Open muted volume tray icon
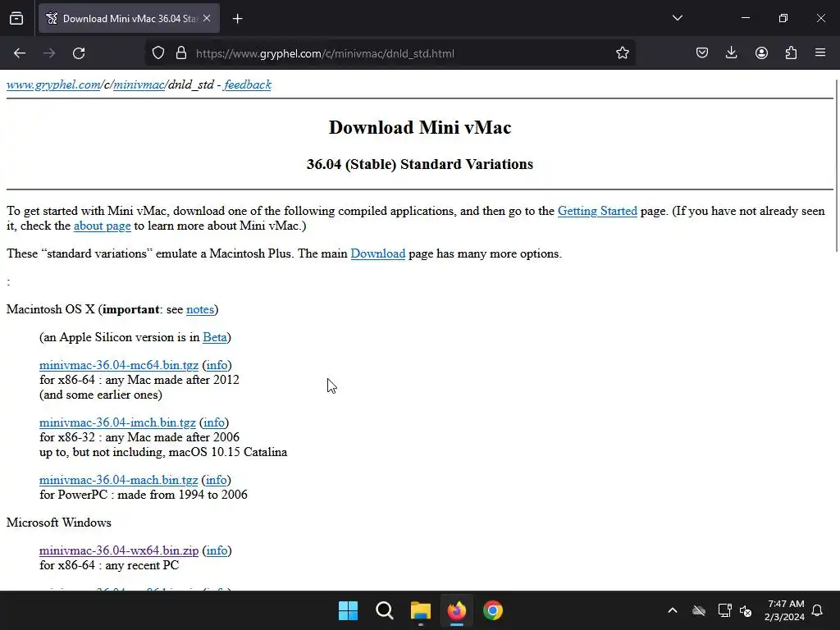The height and width of the screenshot is (630, 840). [x=746, y=610]
